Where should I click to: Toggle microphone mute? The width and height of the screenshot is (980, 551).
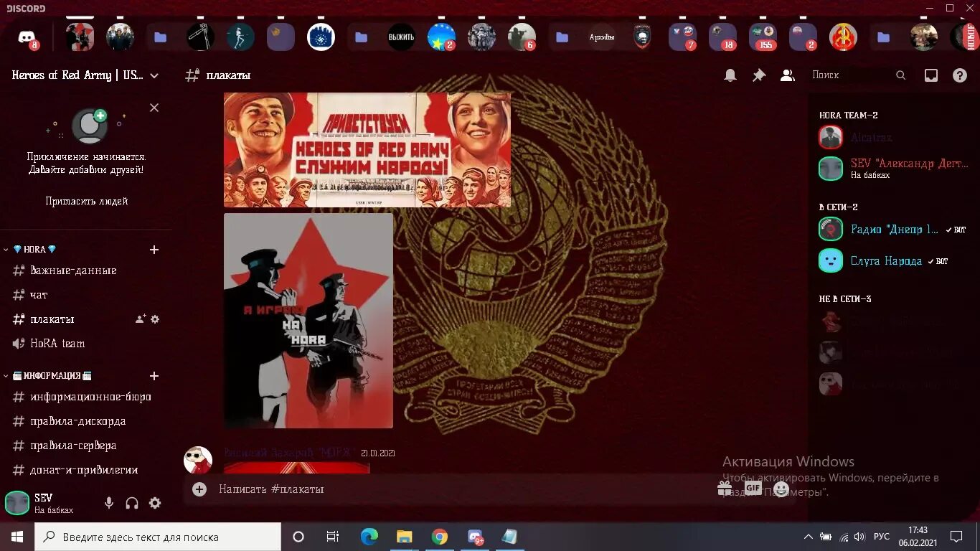coord(109,503)
